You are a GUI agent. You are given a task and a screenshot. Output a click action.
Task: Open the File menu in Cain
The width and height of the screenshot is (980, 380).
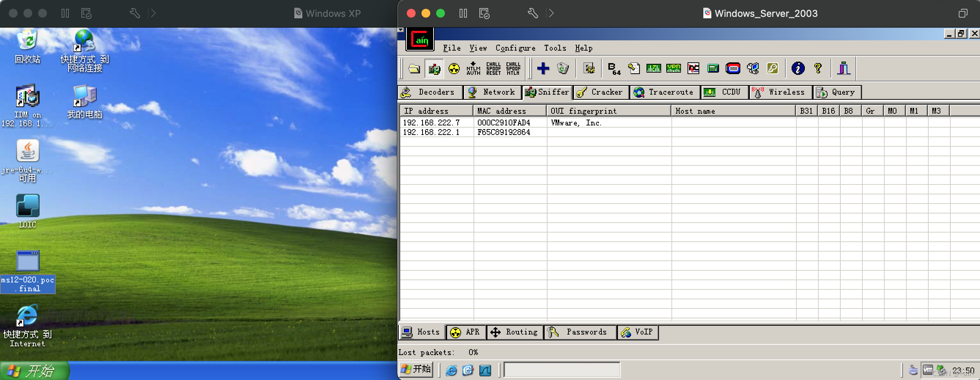click(x=452, y=48)
